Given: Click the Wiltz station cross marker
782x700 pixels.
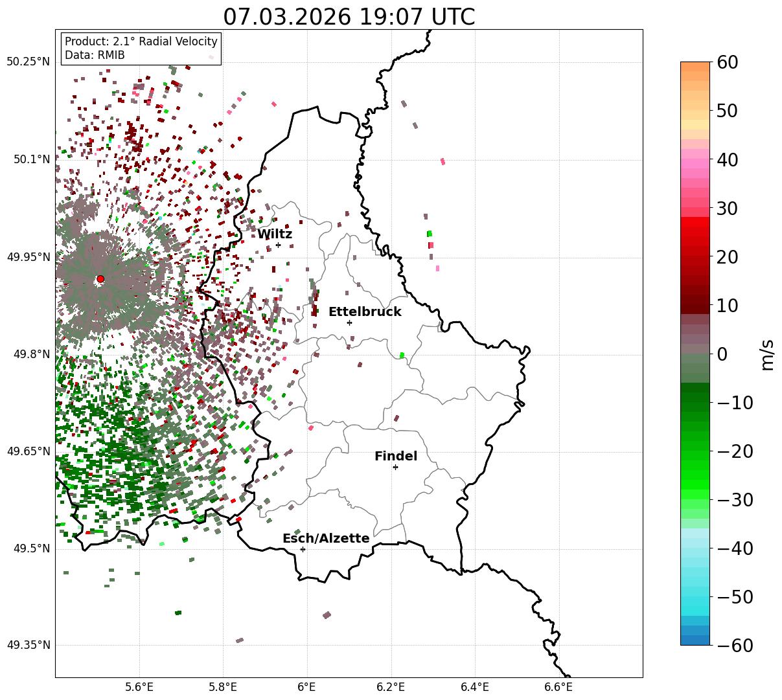Looking at the screenshot, I should click(278, 245).
